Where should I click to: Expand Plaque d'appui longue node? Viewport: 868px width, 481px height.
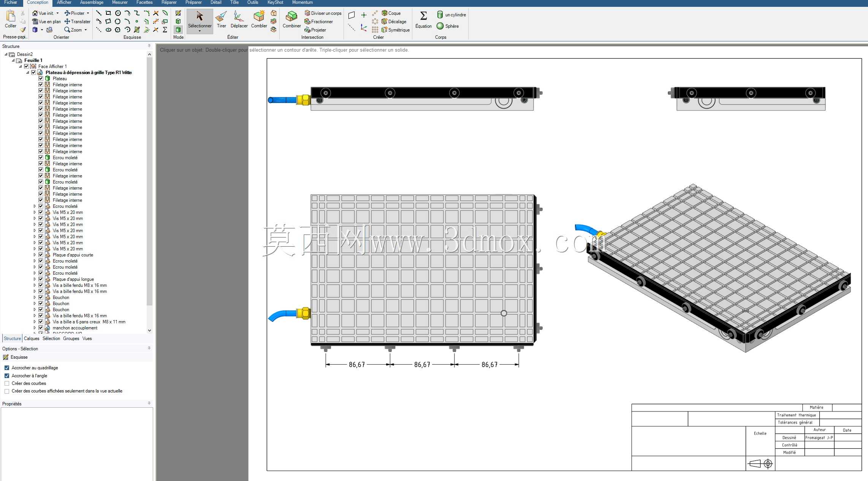35,279
